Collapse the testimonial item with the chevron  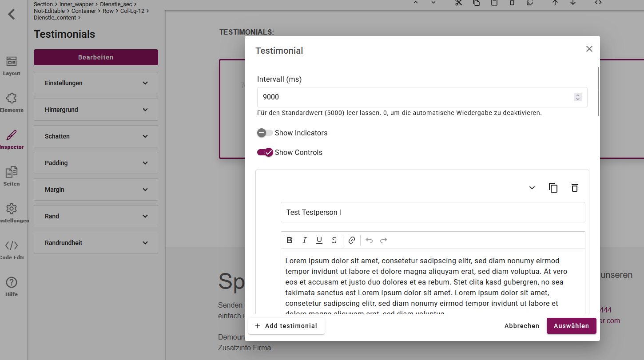532,188
